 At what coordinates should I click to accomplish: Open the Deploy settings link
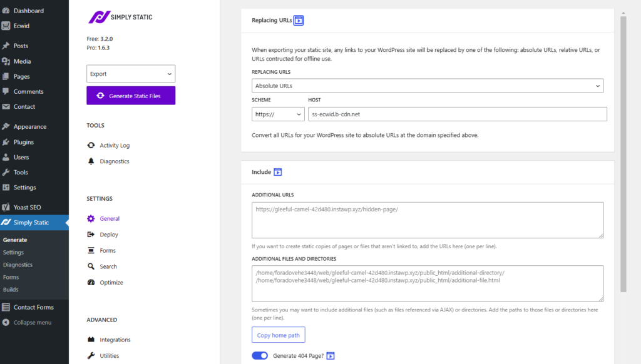109,235
